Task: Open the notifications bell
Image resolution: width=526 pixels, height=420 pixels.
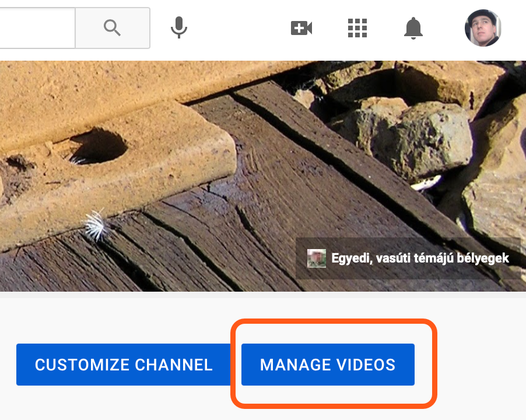Action: pyautogui.click(x=413, y=28)
